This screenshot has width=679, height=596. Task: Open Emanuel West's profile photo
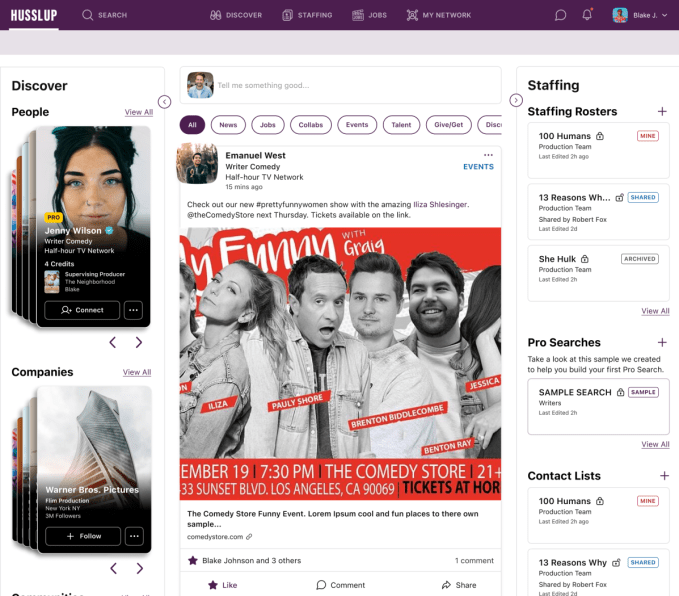click(x=197, y=163)
